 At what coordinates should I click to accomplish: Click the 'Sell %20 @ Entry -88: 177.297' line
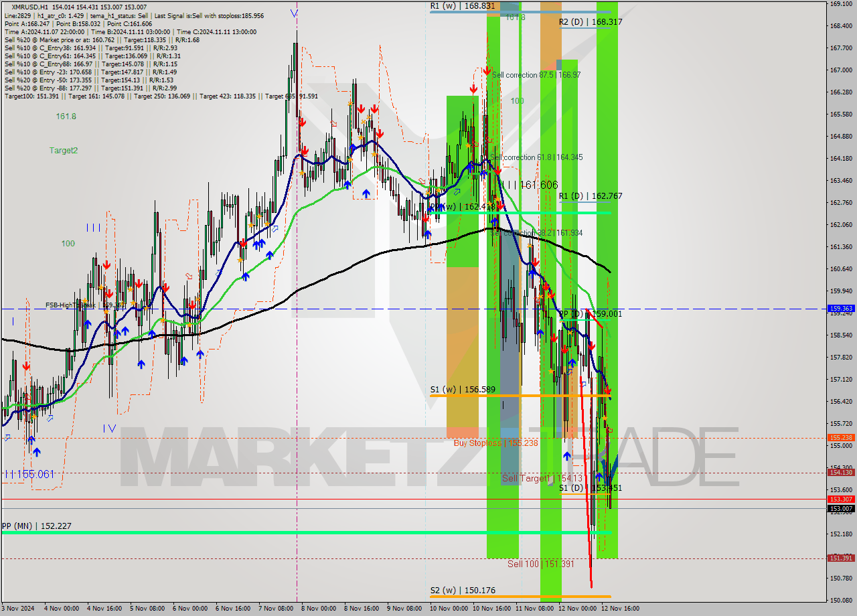[x=90, y=88]
